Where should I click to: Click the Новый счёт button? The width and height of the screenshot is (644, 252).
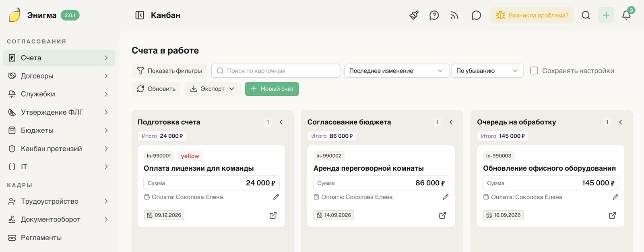[x=272, y=89]
